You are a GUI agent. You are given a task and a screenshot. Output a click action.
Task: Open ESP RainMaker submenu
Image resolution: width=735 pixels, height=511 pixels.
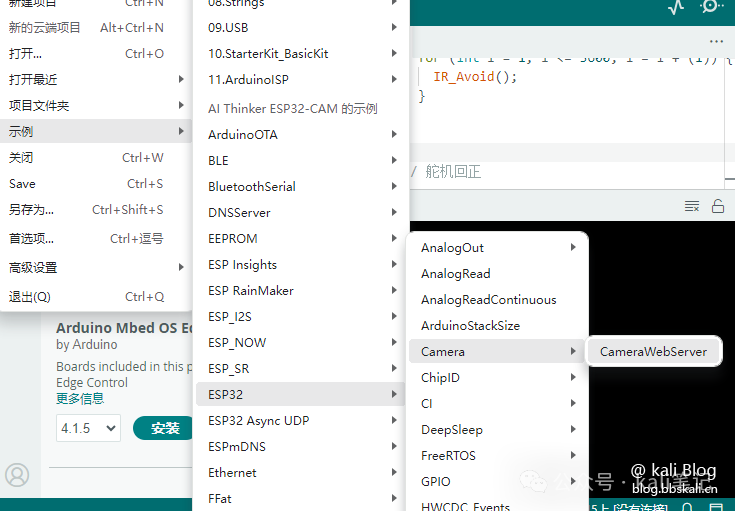coord(301,290)
